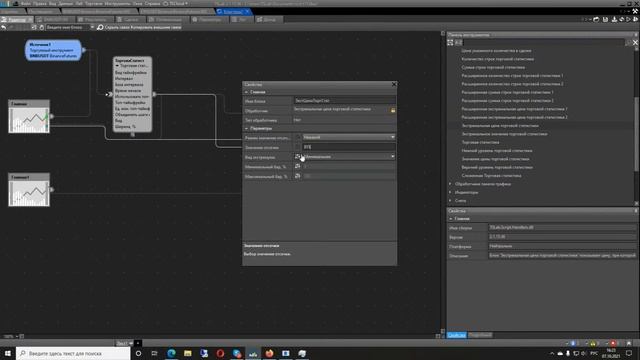Image resolution: width=640 pixels, height=360 pixels.
Task: Click the download arrow icon in top-right toolbar
Action: [x=614, y=19]
